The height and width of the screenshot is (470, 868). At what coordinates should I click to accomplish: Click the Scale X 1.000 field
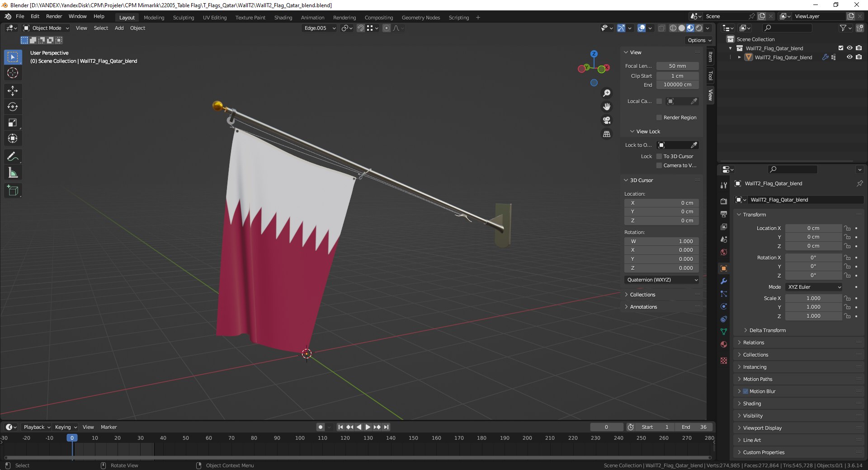click(813, 298)
